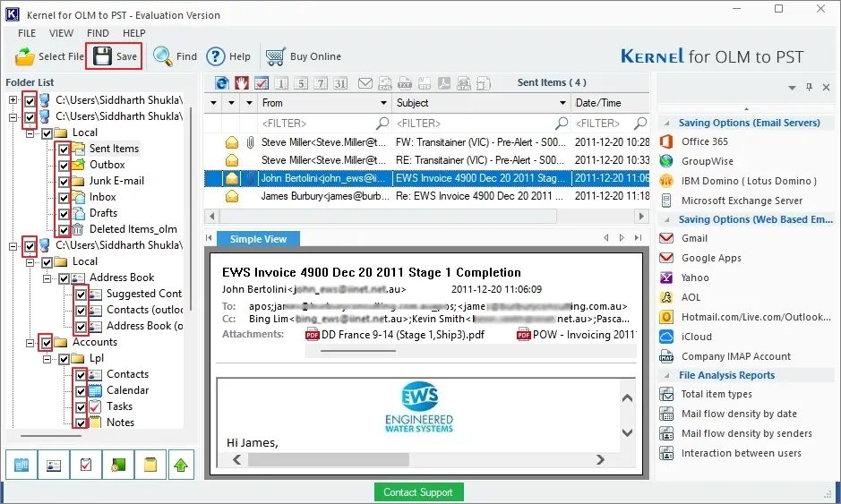Viewport: 841px width, 504px height.
Task: Open the Subject column dropdown arrow
Action: click(x=562, y=103)
